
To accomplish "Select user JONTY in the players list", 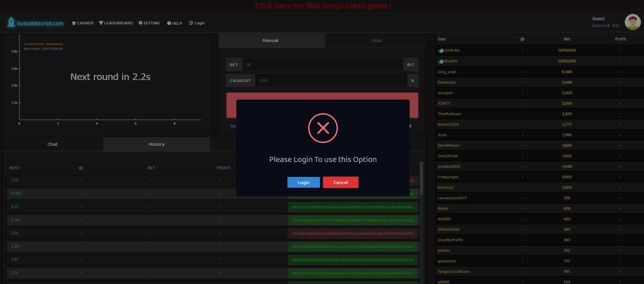I will [x=444, y=103].
